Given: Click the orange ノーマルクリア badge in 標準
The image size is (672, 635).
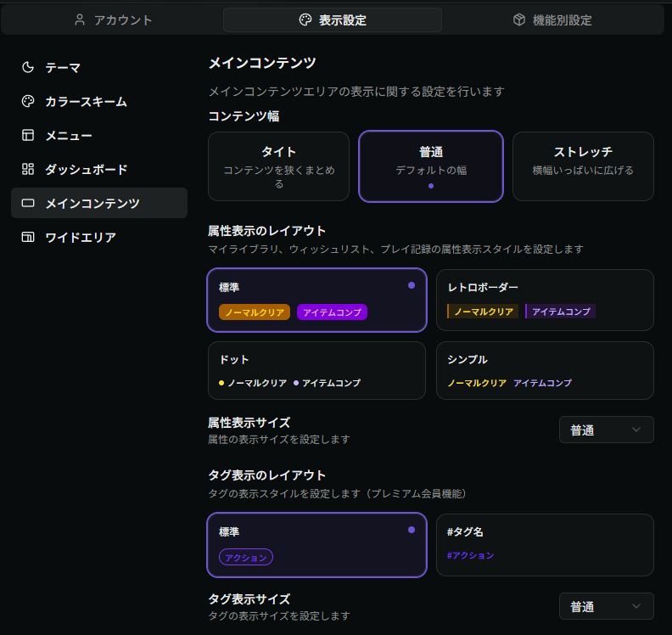Looking at the screenshot, I should pos(255,312).
